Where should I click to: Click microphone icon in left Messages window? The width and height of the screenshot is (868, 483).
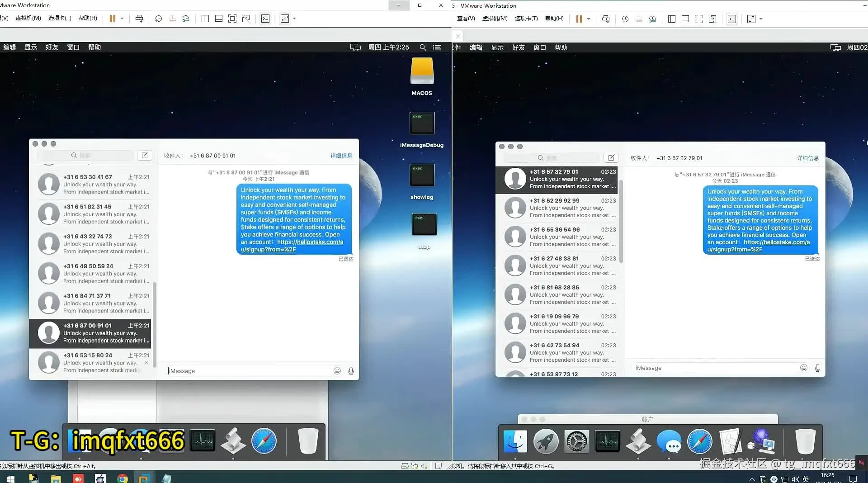click(x=351, y=371)
